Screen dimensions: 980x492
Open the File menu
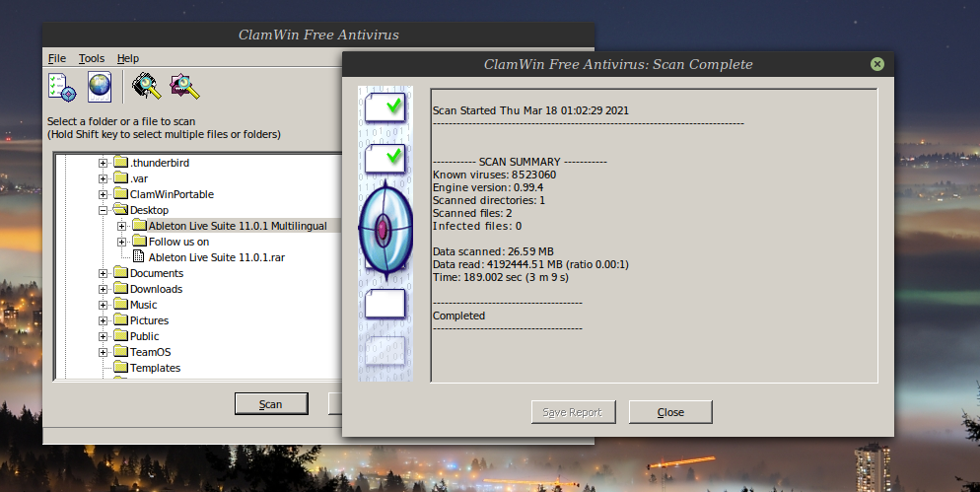57,58
